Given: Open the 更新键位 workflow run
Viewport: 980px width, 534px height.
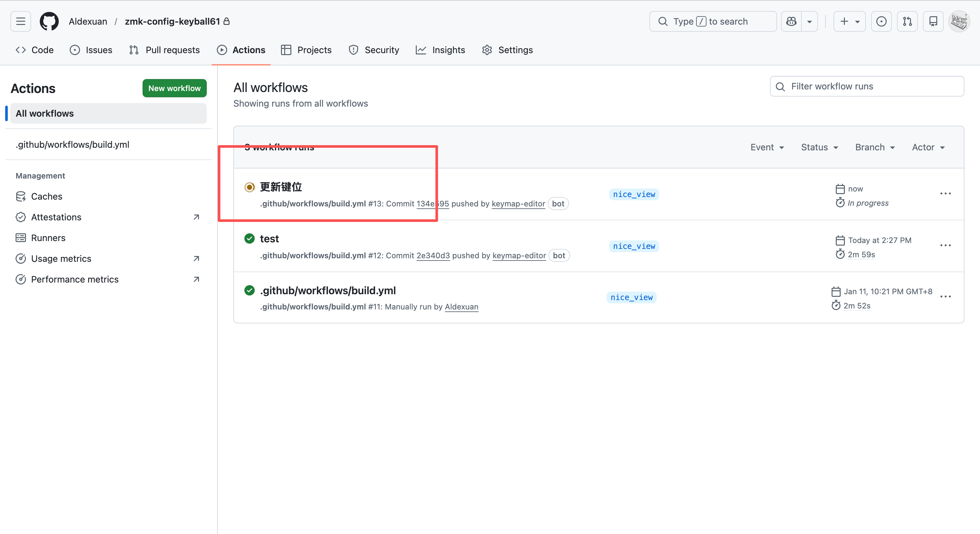Looking at the screenshot, I should pyautogui.click(x=281, y=187).
